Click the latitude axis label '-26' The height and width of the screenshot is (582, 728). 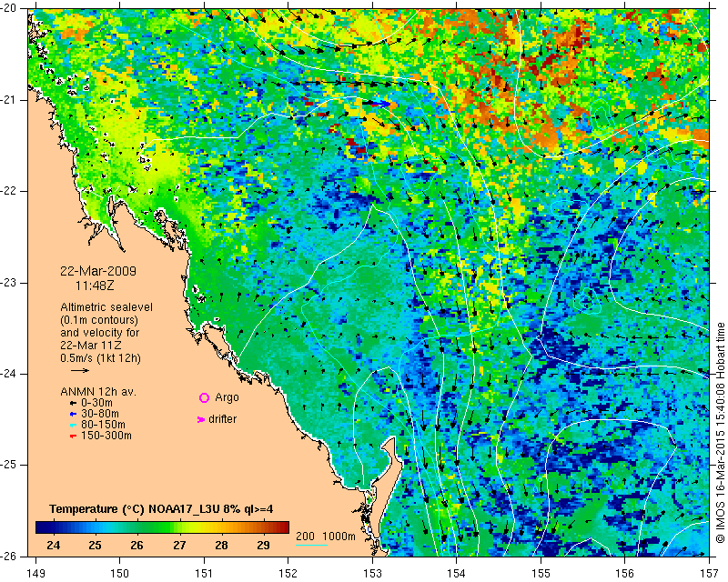pos(9,556)
